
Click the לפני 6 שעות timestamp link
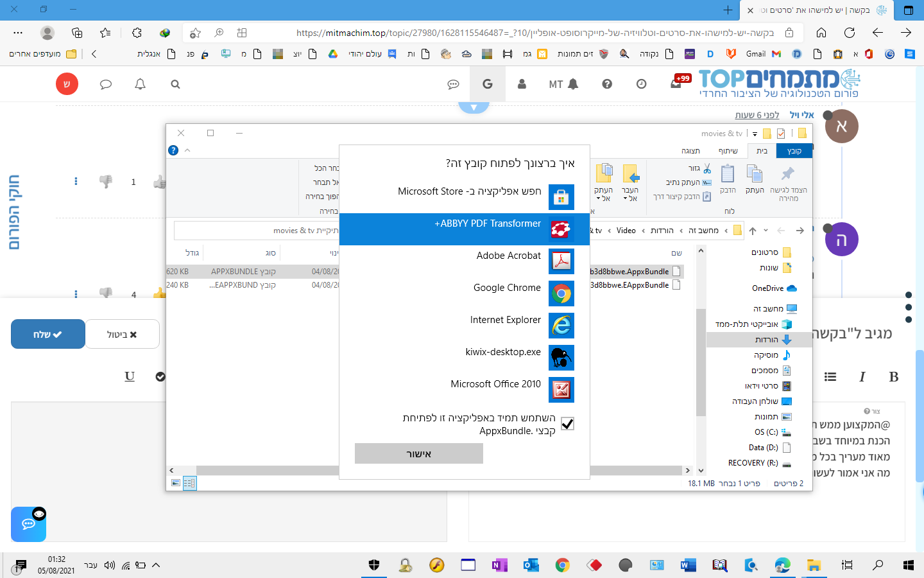757,115
